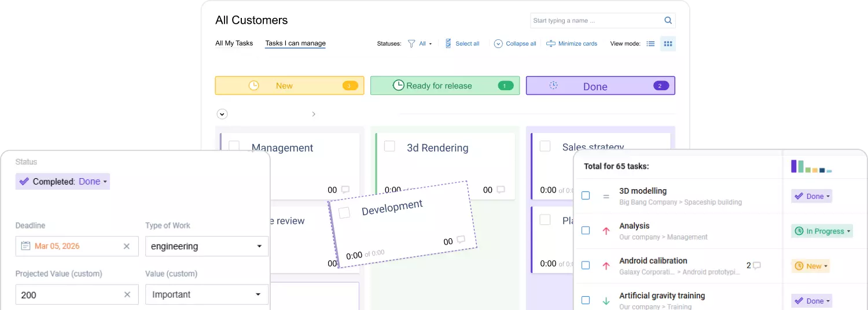868x310 pixels.
Task: Open New status dropdown for Android calibration
Action: pos(810,266)
